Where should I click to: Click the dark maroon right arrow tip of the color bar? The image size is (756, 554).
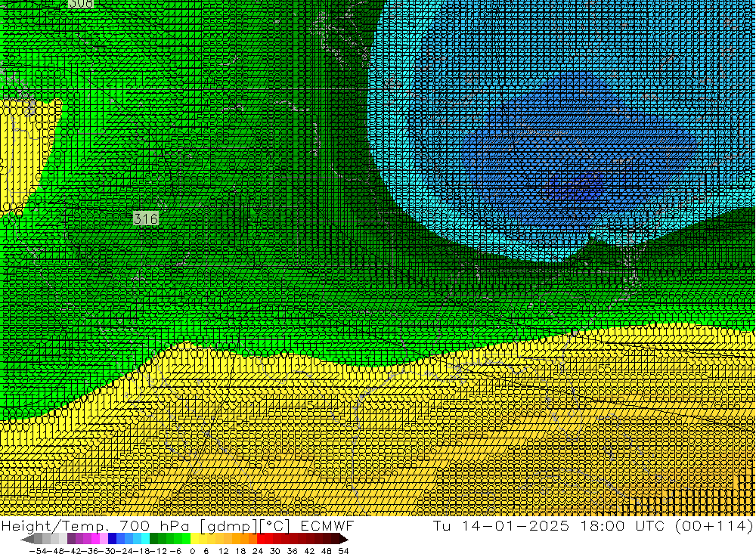click(x=343, y=539)
